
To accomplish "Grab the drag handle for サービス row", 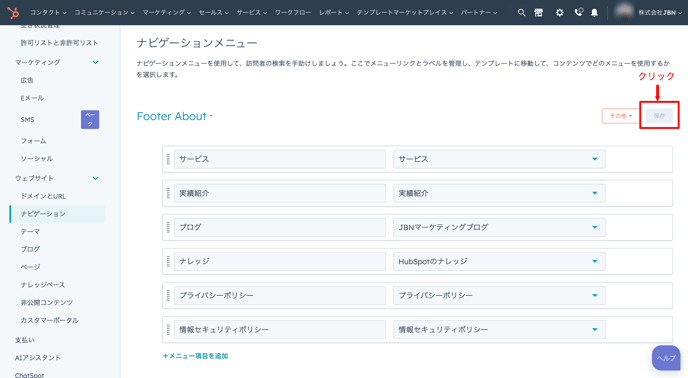I will click(168, 159).
